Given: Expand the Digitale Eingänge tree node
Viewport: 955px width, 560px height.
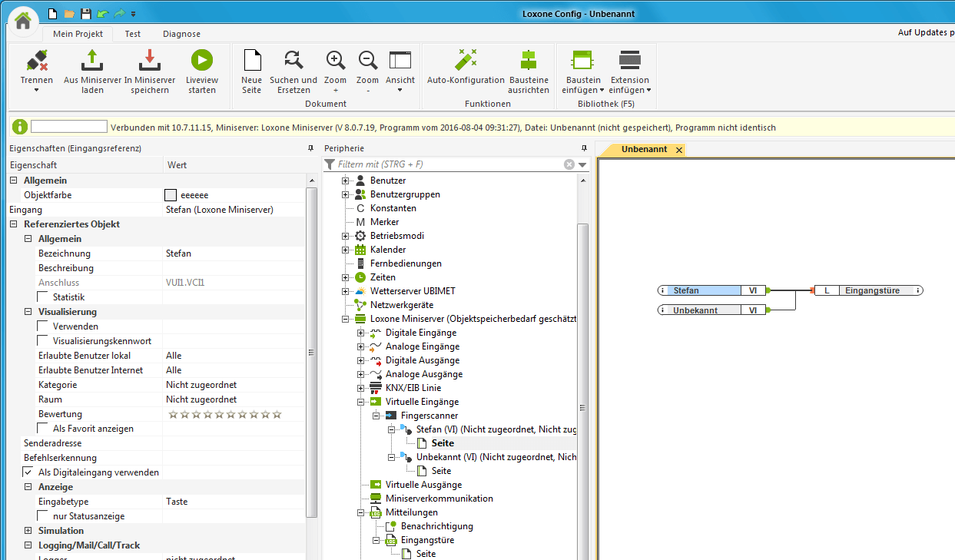Looking at the screenshot, I should [x=361, y=333].
